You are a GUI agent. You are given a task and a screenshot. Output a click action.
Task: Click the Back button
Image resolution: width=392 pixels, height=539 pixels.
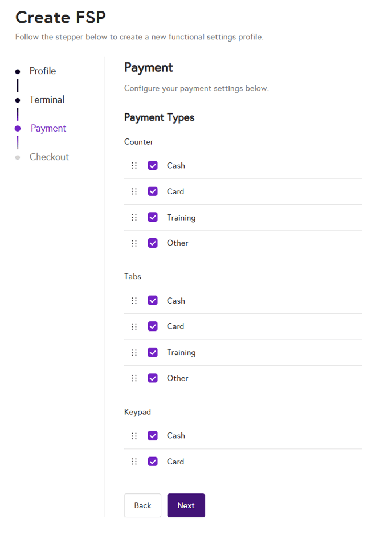pyautogui.click(x=142, y=505)
